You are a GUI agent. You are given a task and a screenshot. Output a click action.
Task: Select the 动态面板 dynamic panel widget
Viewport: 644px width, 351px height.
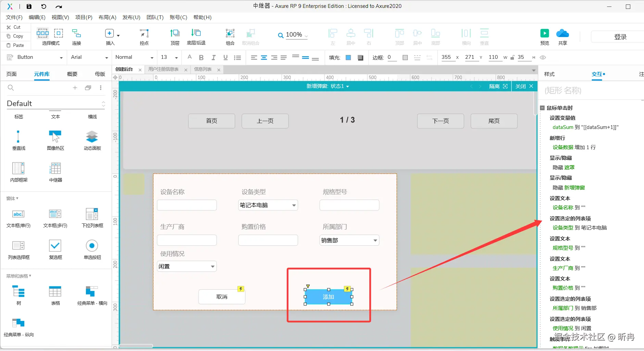pyautogui.click(x=92, y=140)
